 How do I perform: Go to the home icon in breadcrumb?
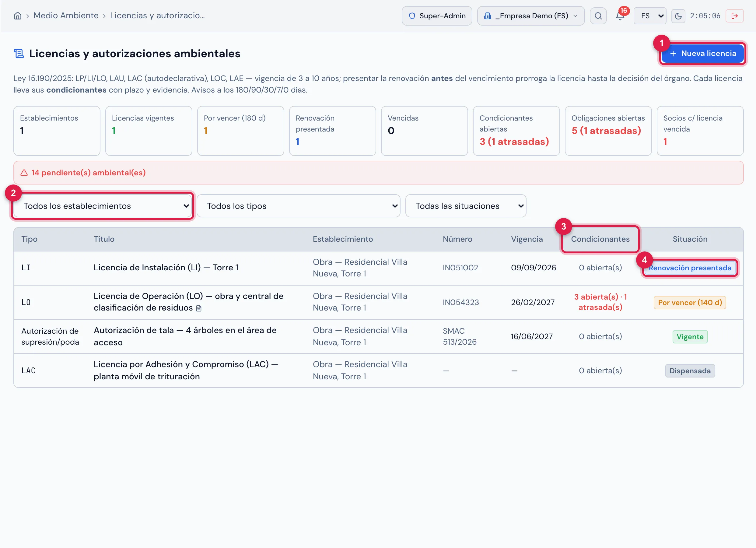coord(18,16)
